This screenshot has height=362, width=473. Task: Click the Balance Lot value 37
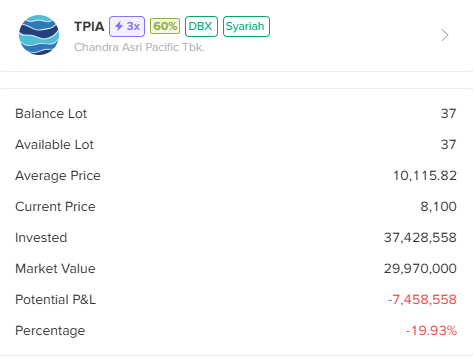tap(448, 114)
